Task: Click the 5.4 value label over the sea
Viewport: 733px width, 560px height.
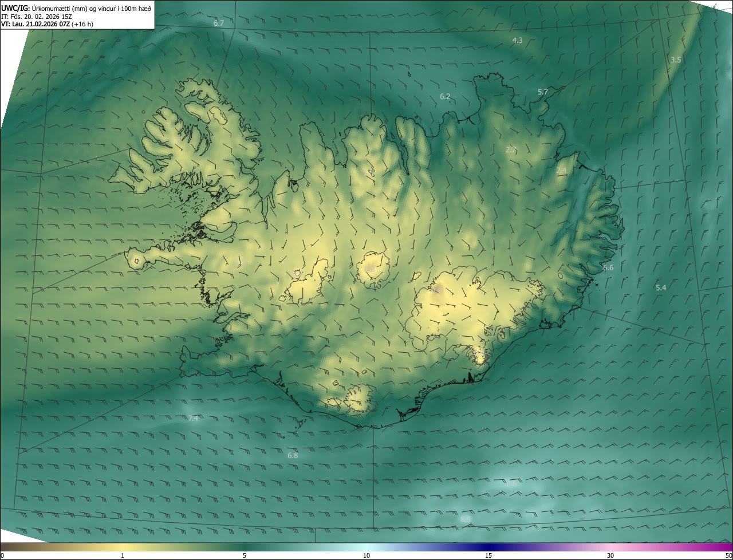Action: tap(661, 287)
